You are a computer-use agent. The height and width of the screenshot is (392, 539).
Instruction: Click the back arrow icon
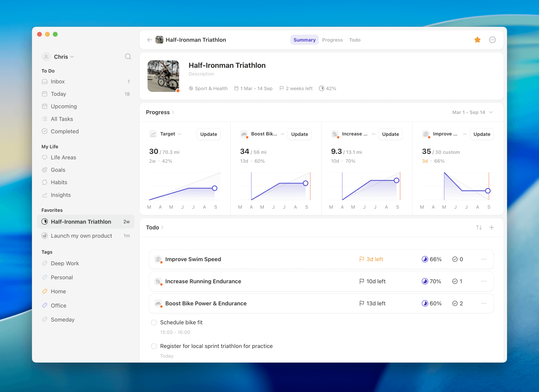pyautogui.click(x=150, y=40)
